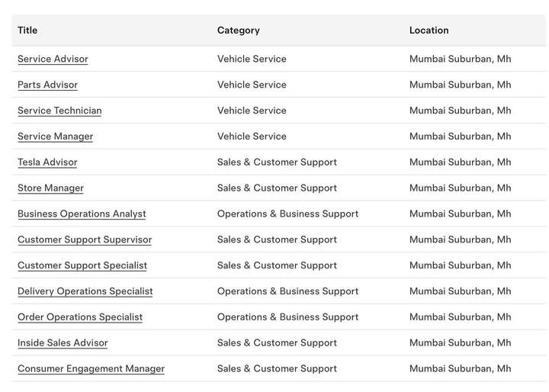Click the Mumbai Suburban location for Consumer Engagement Manager
The image size is (549, 392).
point(460,369)
